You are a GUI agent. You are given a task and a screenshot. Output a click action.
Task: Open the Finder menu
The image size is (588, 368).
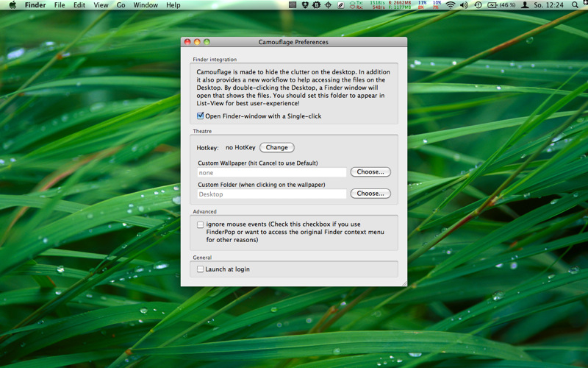tap(35, 5)
